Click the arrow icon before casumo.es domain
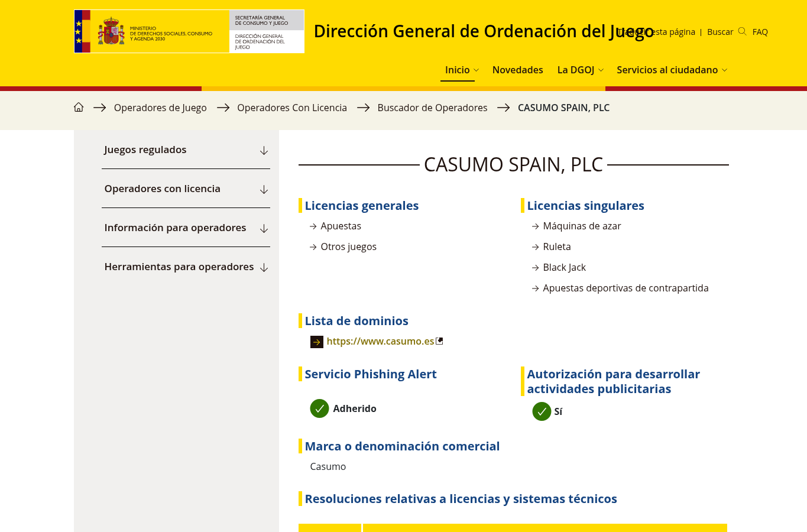The width and height of the screenshot is (807, 532). pos(317,342)
